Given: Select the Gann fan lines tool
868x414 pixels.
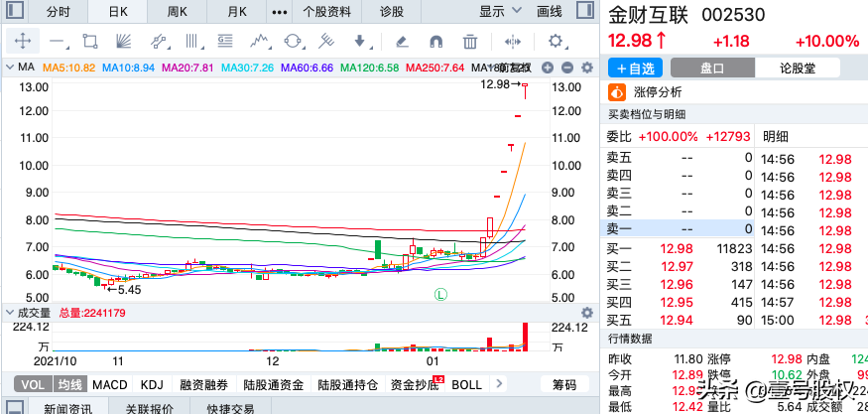Looking at the screenshot, I should point(123,41).
